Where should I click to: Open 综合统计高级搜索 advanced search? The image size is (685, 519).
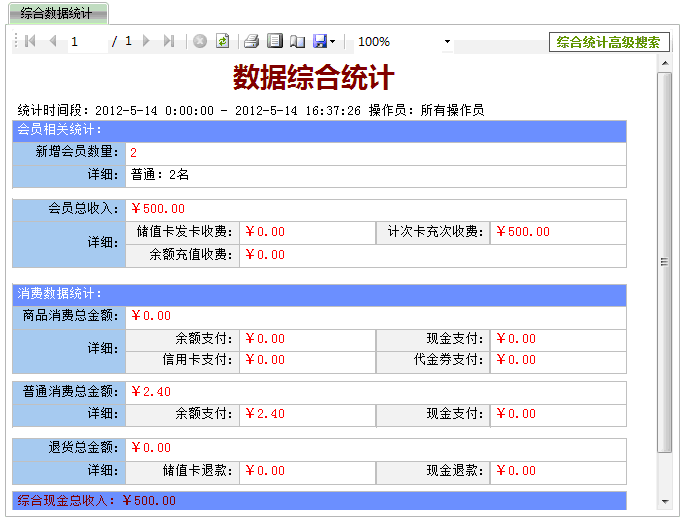point(608,42)
